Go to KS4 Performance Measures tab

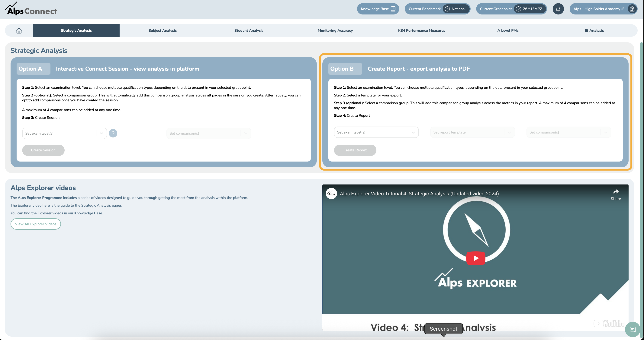(421, 30)
